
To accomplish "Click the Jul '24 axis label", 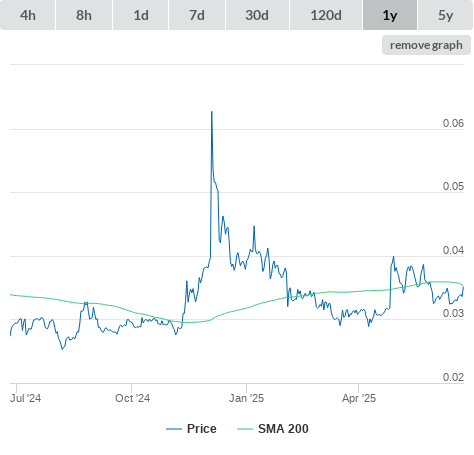I will [x=25, y=398].
